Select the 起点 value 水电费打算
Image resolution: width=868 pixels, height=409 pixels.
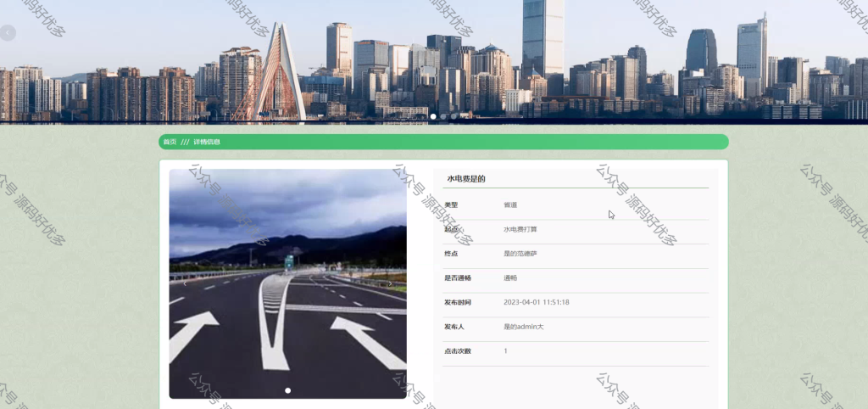pos(520,229)
